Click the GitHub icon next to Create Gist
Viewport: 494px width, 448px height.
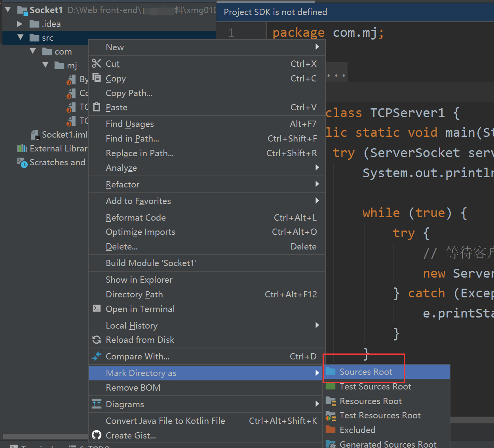click(96, 435)
